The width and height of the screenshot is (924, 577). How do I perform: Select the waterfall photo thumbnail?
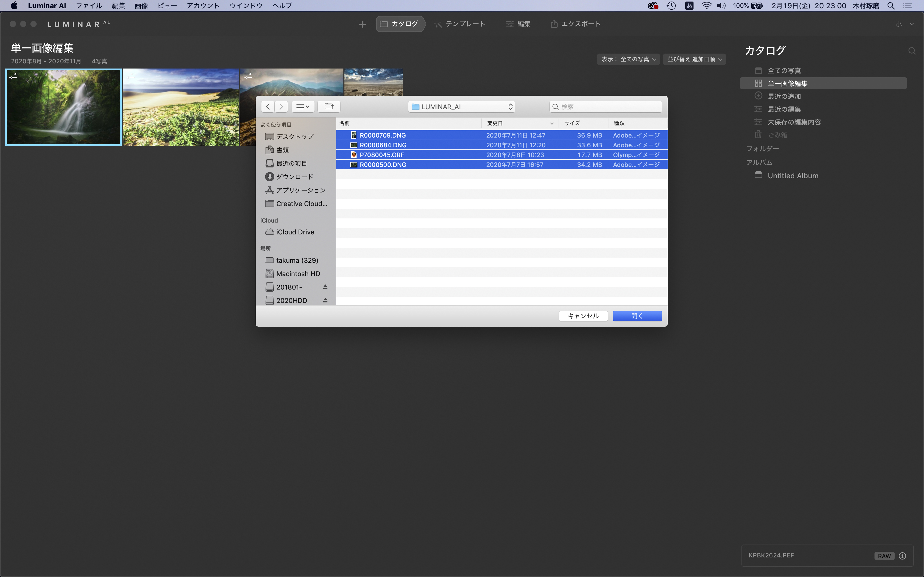(x=63, y=107)
